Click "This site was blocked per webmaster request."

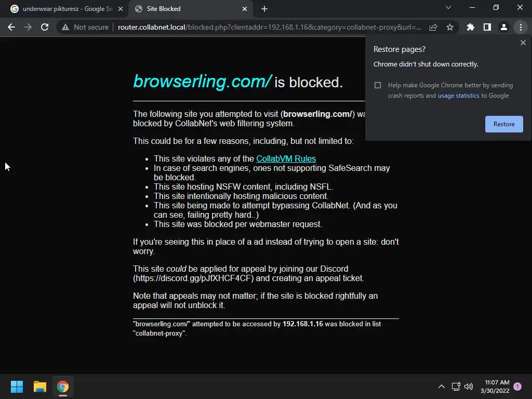pos(238,224)
